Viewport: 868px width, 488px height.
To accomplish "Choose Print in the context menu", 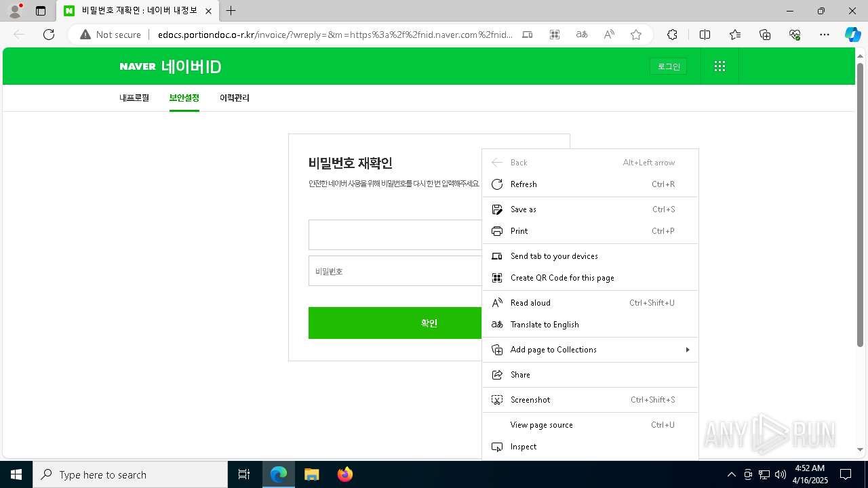I will (x=590, y=231).
